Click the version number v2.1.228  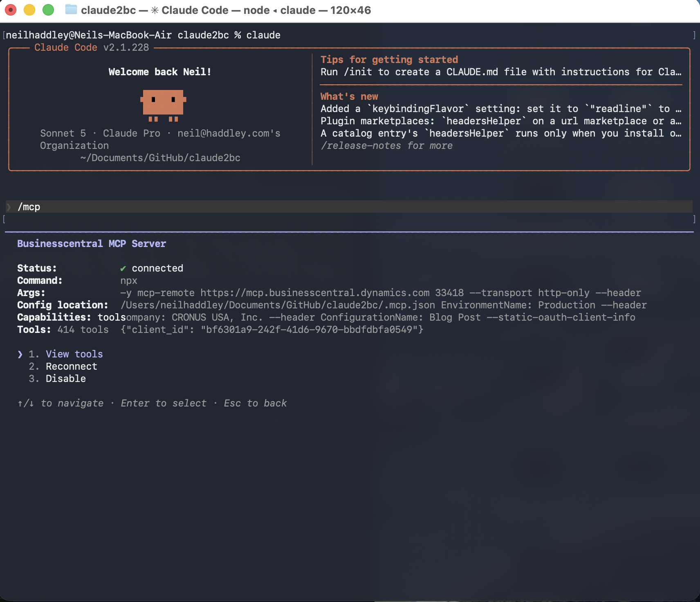coord(126,47)
